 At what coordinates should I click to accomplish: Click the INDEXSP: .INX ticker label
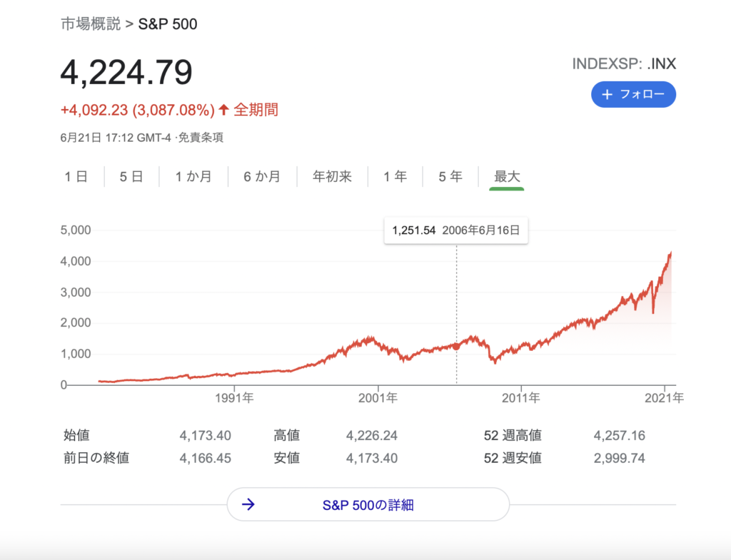[x=624, y=63]
